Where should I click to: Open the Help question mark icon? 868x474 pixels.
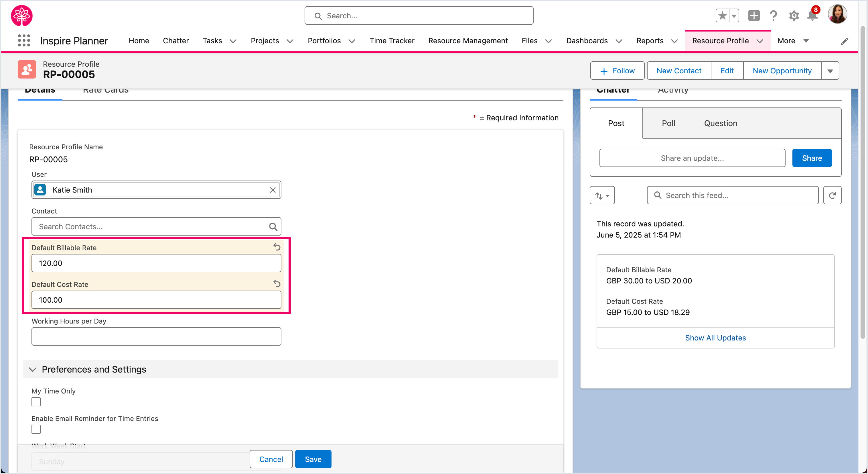tap(773, 15)
